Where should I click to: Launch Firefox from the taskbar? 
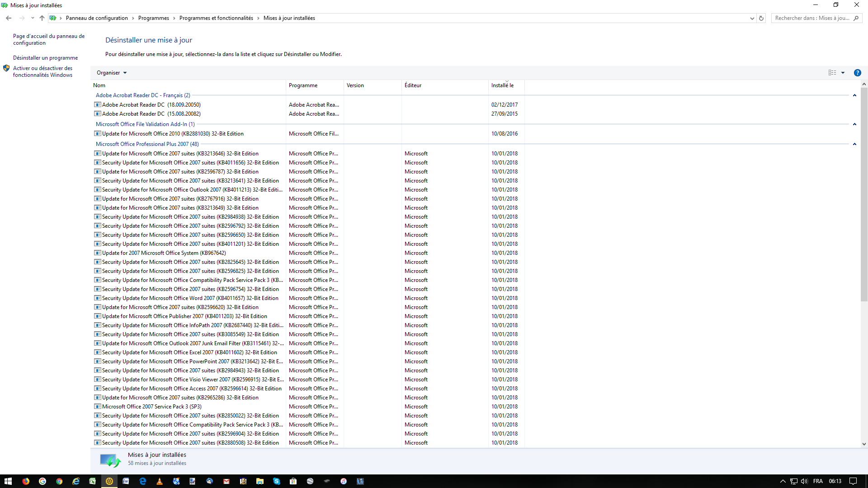tap(26, 481)
